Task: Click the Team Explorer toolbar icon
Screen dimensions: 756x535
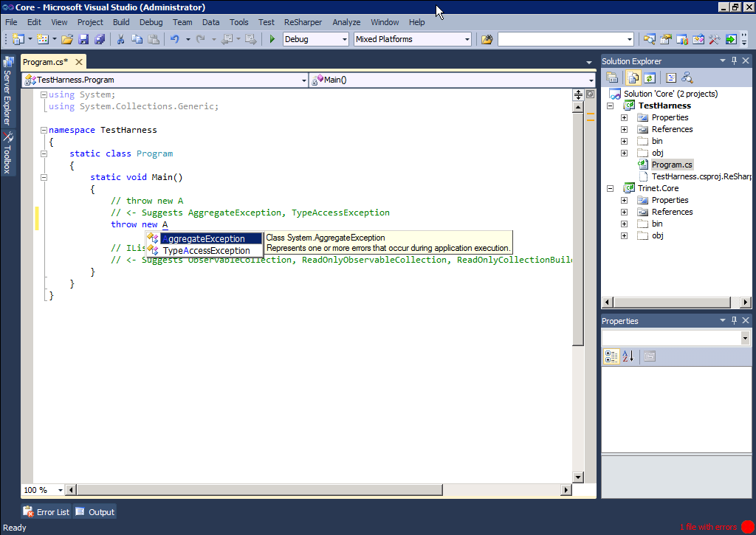Action: point(682,39)
